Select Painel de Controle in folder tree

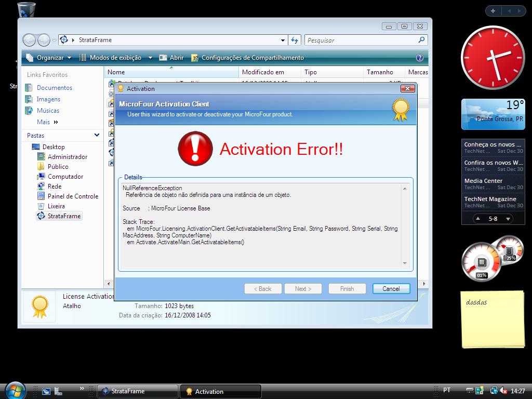click(73, 196)
